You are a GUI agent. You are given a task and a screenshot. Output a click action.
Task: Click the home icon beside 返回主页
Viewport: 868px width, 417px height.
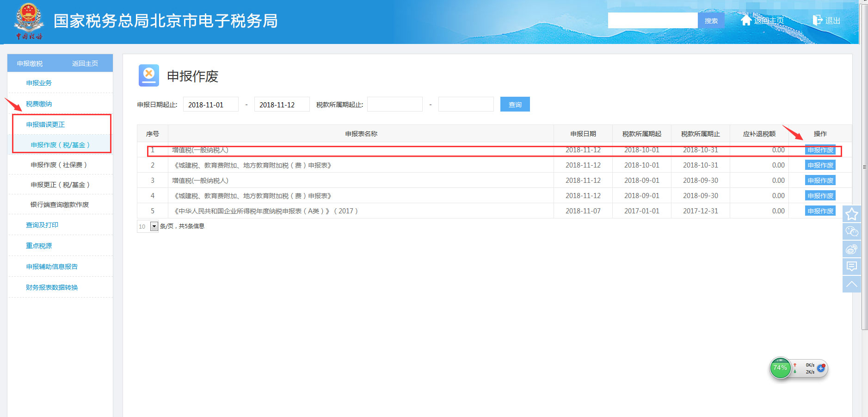click(746, 20)
